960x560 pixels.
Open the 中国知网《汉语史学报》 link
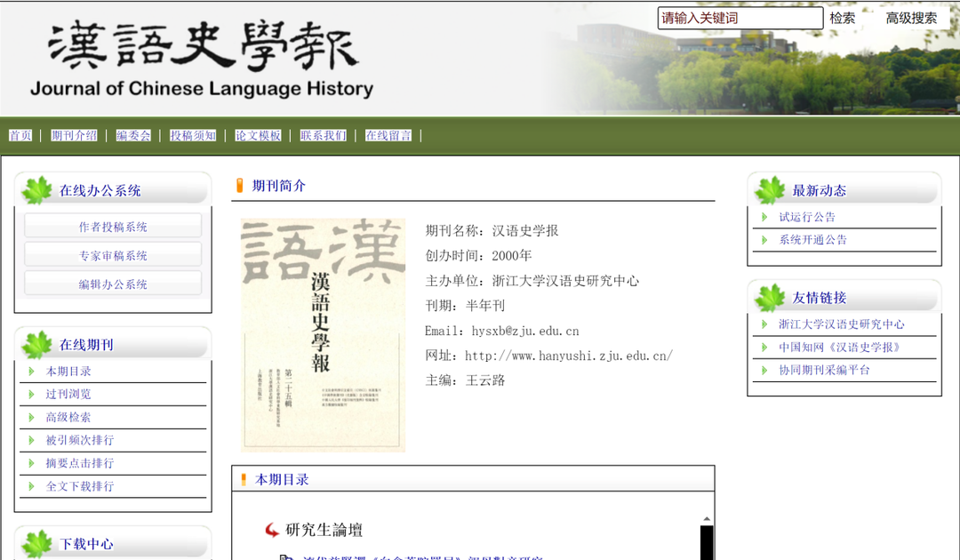coord(841,347)
